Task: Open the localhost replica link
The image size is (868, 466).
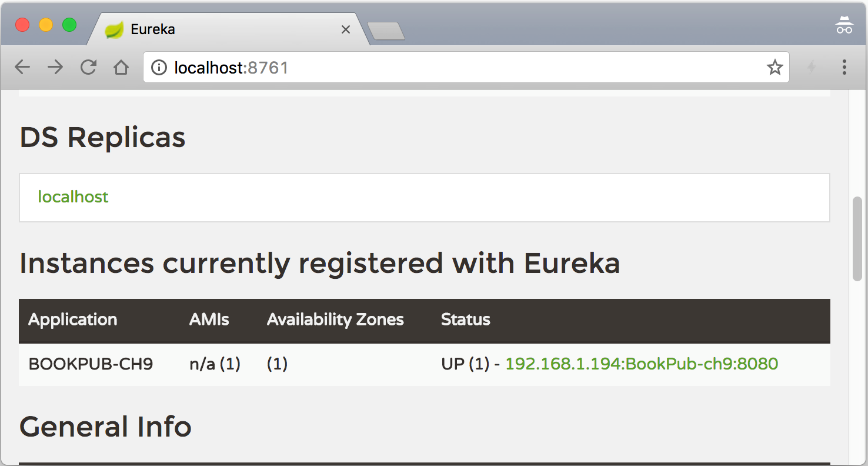Action: pos(73,197)
